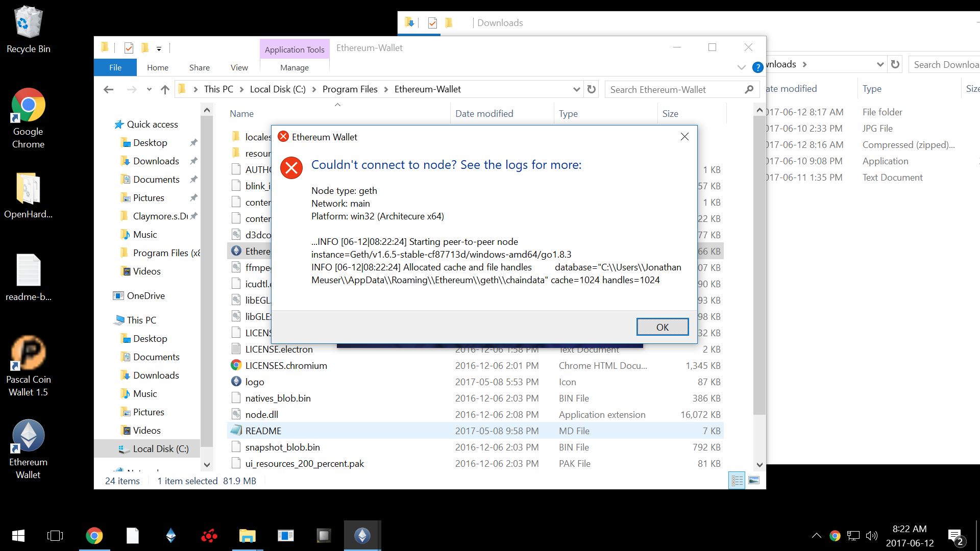Viewport: 980px width, 551px height.
Task: Select the Google Chrome desktop shortcut
Action: (x=29, y=119)
